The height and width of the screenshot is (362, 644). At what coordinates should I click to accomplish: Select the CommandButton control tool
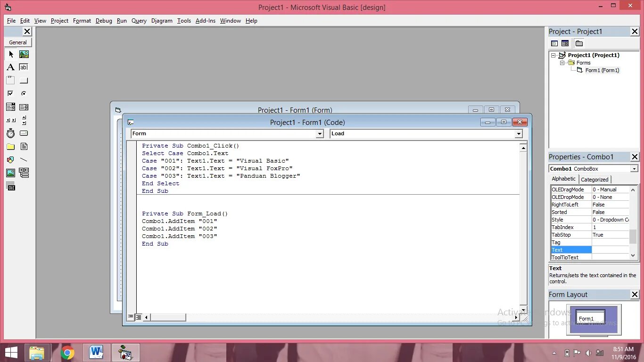point(24,81)
